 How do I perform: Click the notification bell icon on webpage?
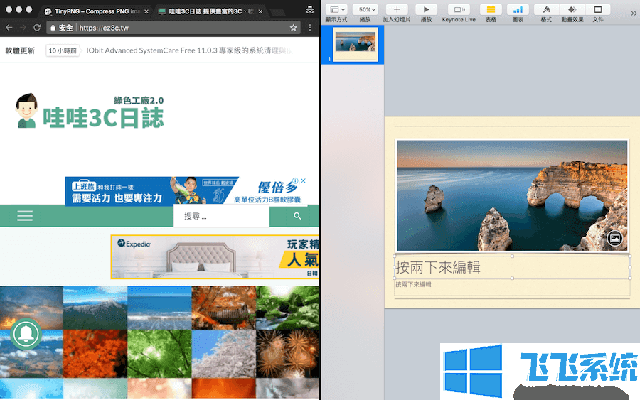point(26,333)
